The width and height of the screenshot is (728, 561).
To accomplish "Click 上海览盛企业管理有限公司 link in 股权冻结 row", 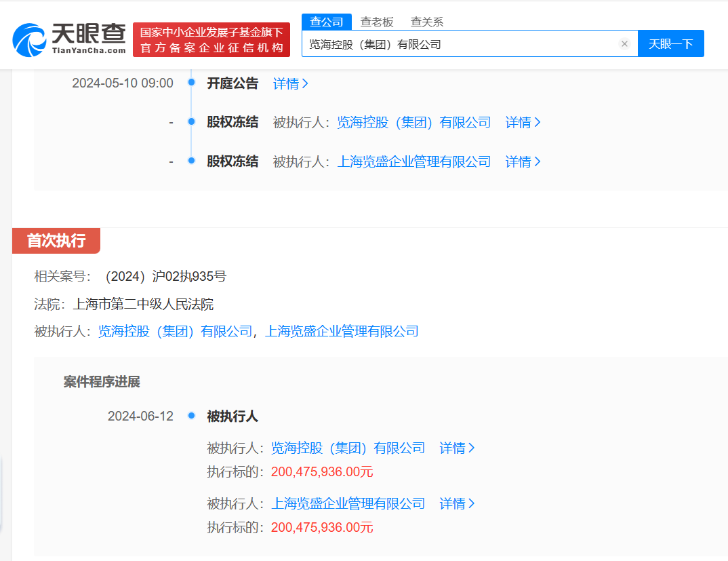I will [413, 162].
